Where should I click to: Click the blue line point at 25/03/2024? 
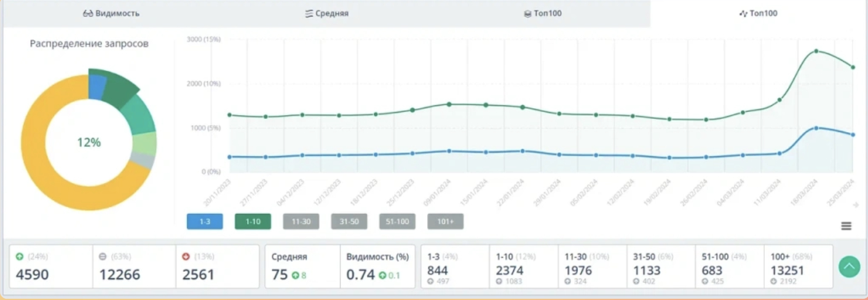coord(853,135)
